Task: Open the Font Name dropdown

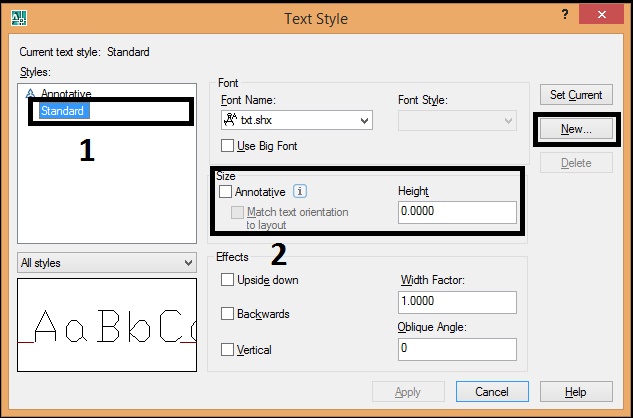Action: [x=364, y=120]
